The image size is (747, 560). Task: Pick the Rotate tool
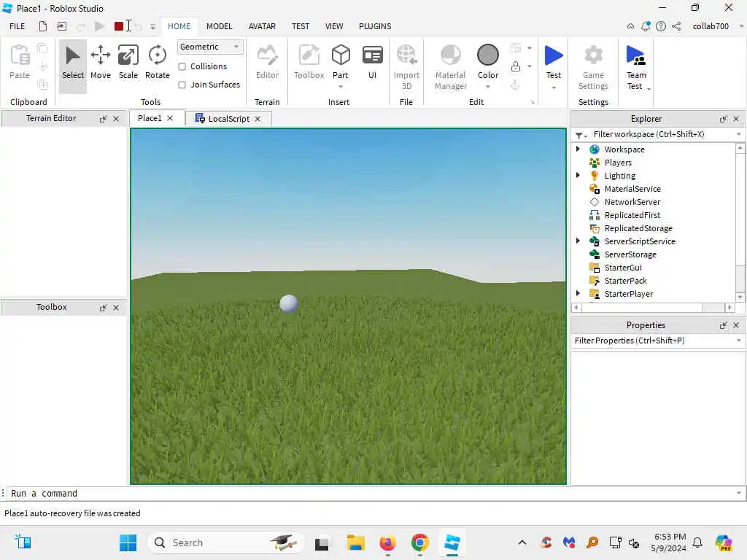coord(158,63)
